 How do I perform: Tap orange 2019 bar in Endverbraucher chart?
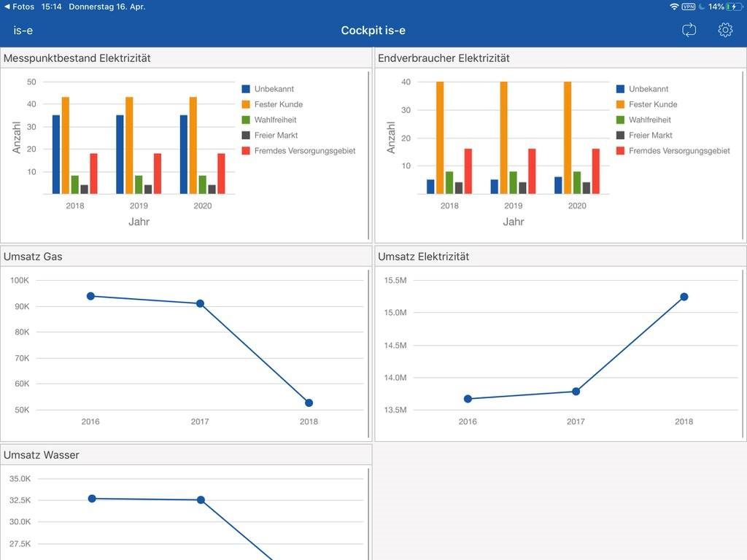point(503,138)
